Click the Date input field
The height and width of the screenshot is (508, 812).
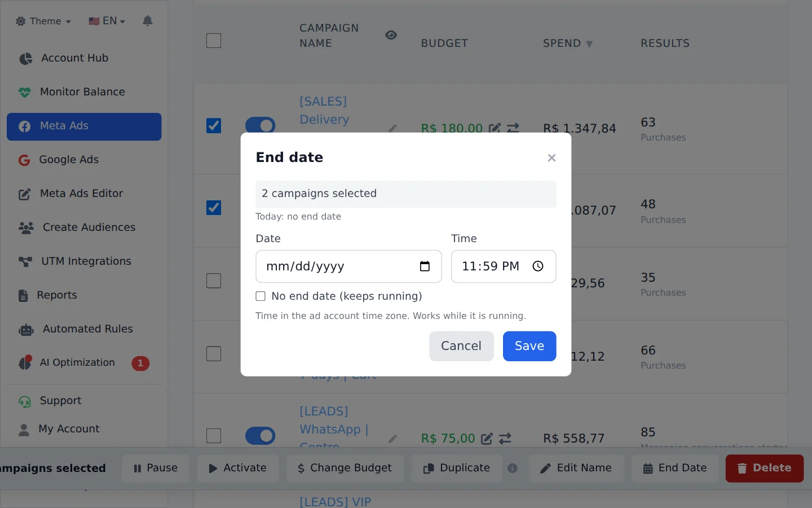tap(348, 266)
